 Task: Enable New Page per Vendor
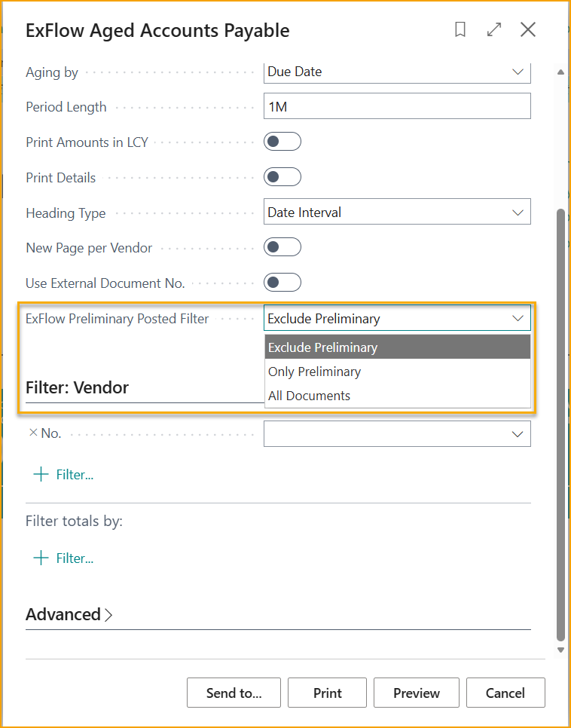click(x=282, y=246)
